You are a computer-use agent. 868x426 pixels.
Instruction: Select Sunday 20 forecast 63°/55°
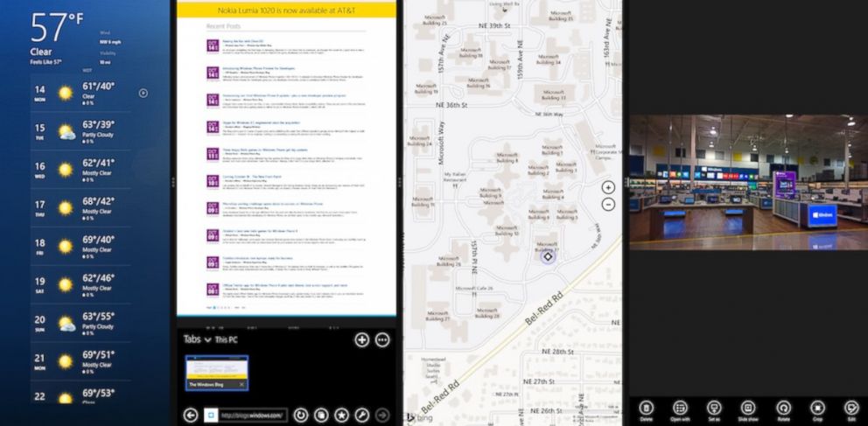[x=81, y=323]
